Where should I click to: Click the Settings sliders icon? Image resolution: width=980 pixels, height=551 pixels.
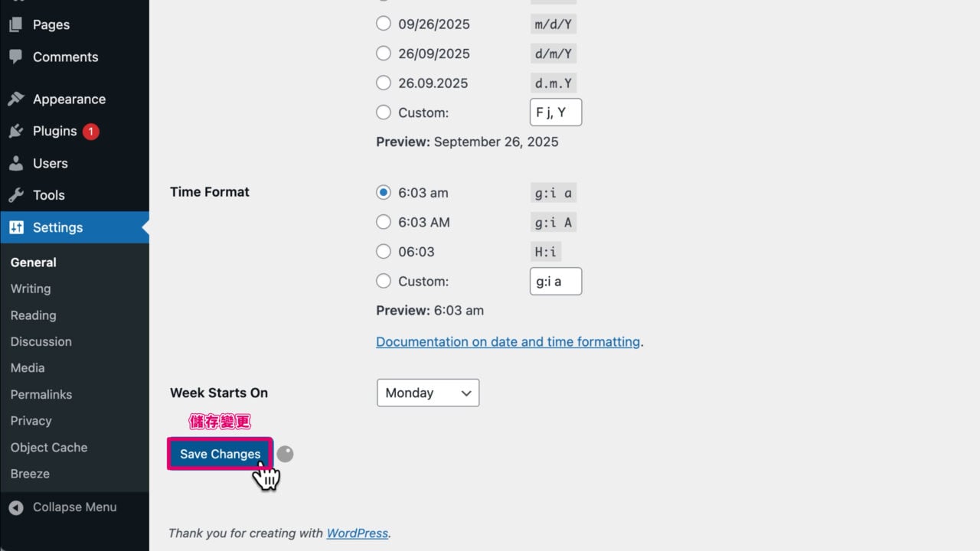[16, 227]
